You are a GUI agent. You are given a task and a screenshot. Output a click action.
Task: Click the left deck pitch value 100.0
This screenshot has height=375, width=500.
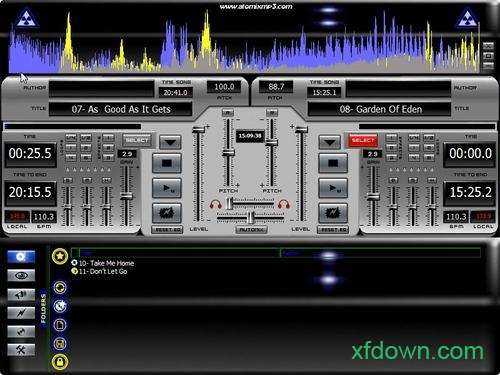[224, 87]
